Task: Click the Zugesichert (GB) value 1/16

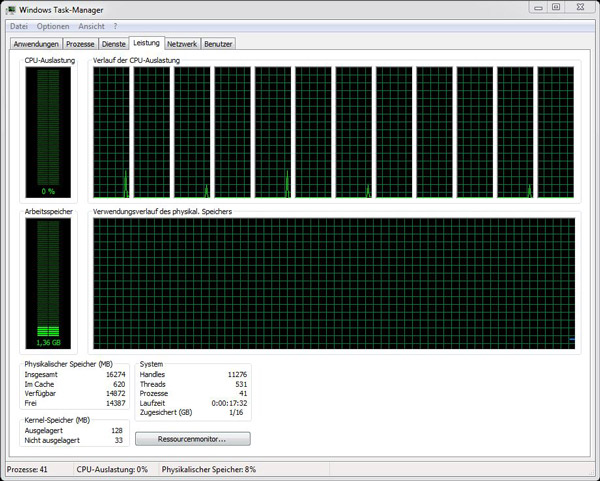Action: pos(236,413)
